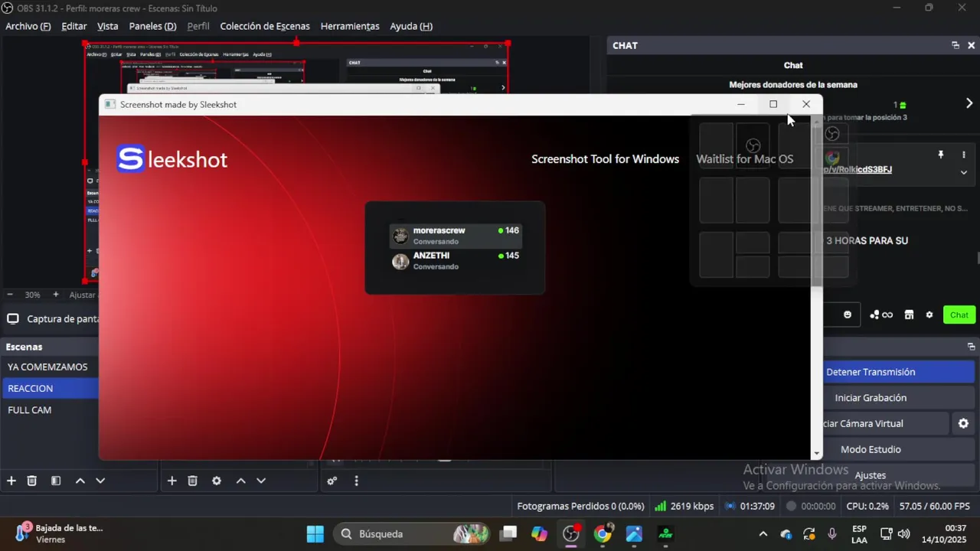Zoom in the preview with plus

tap(55, 295)
